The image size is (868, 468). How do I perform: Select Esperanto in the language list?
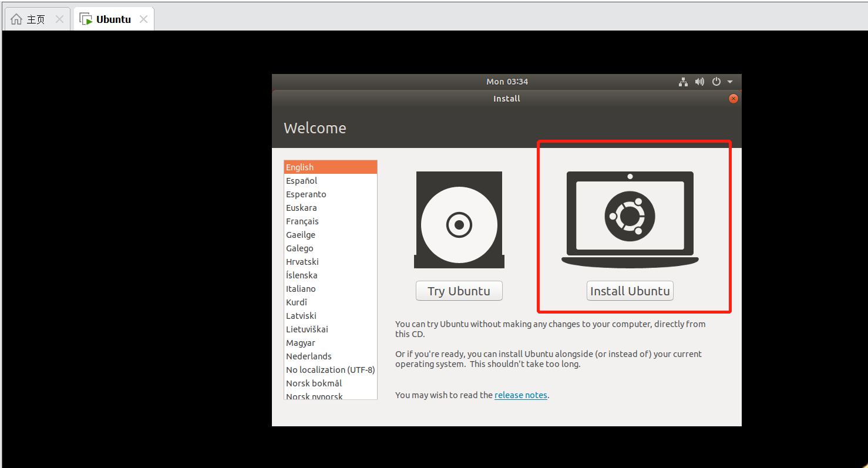click(331, 194)
